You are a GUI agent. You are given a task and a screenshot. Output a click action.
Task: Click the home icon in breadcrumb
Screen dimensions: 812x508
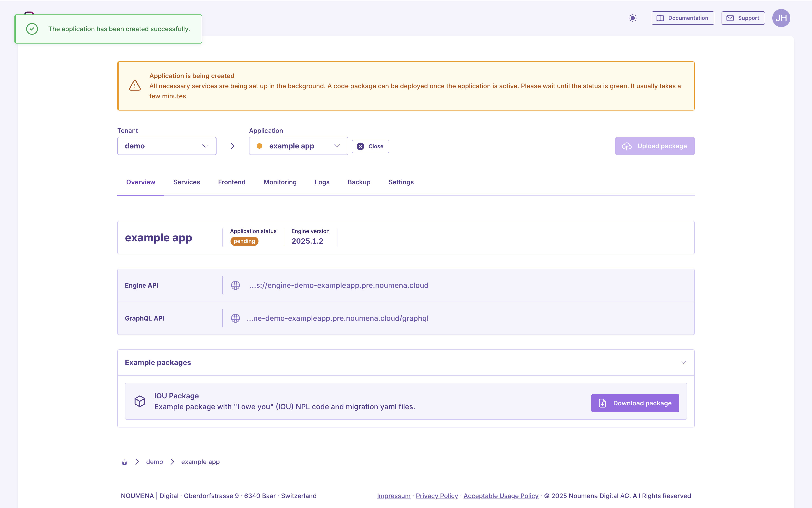pyautogui.click(x=124, y=462)
